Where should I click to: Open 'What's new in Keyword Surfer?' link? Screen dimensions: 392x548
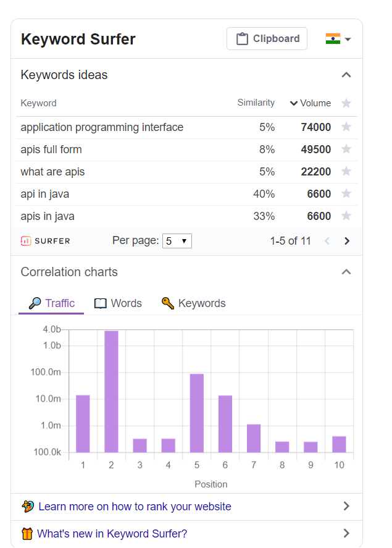112,534
